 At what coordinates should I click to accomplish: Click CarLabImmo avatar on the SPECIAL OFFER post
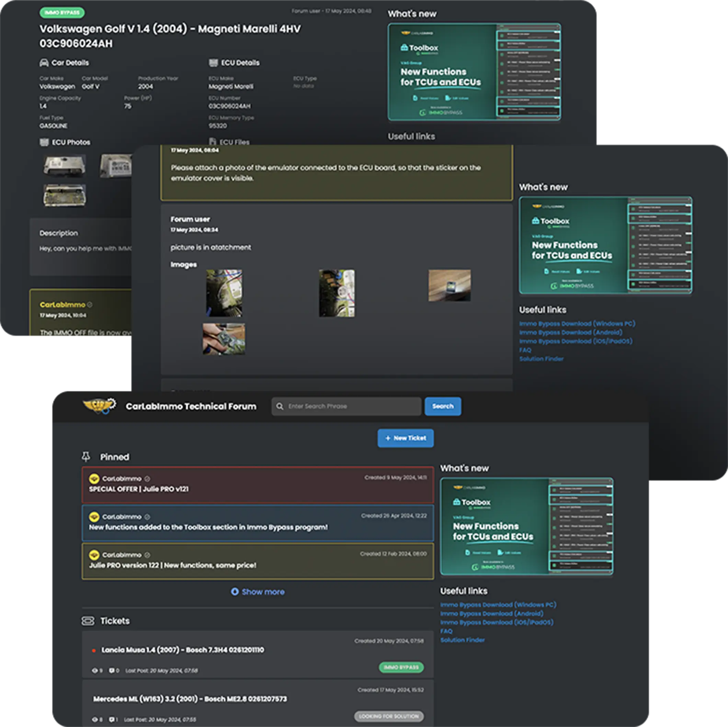[x=94, y=479]
